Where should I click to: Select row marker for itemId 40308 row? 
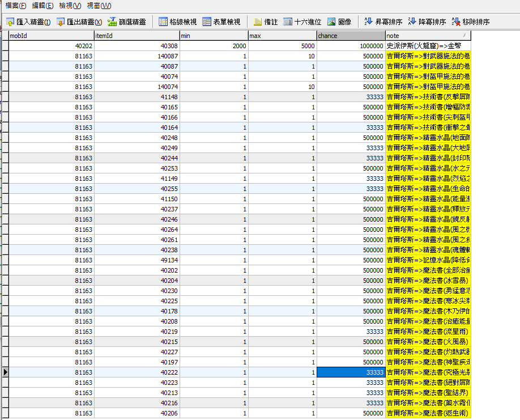(5, 46)
